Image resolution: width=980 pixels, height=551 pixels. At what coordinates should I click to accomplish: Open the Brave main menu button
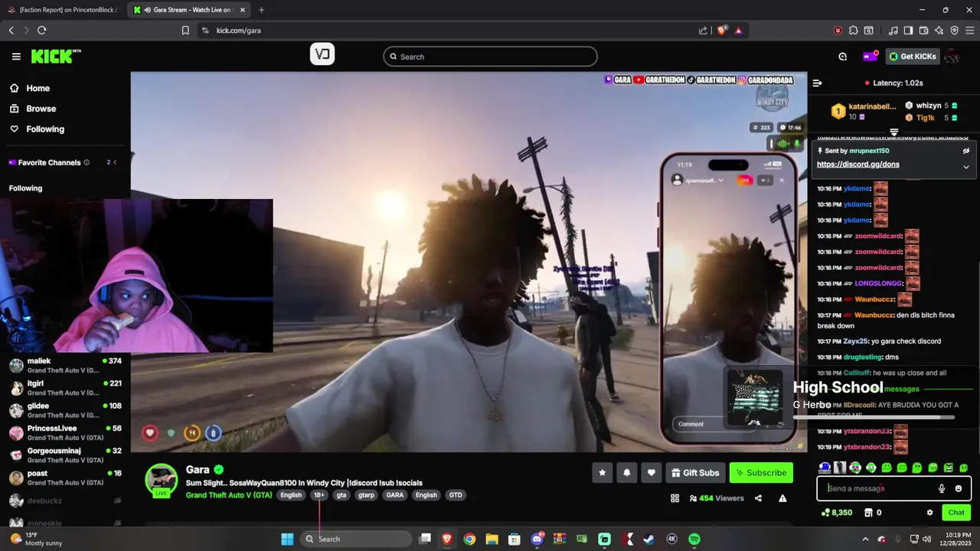(969, 31)
